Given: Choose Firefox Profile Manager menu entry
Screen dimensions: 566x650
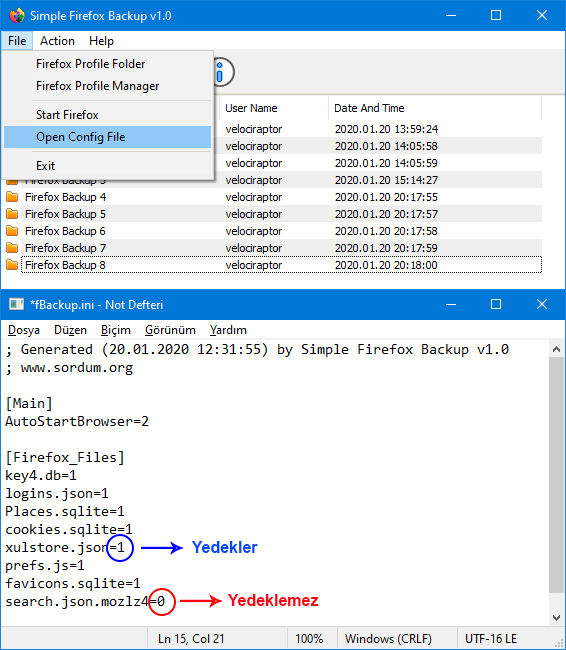Looking at the screenshot, I should (108, 86).
